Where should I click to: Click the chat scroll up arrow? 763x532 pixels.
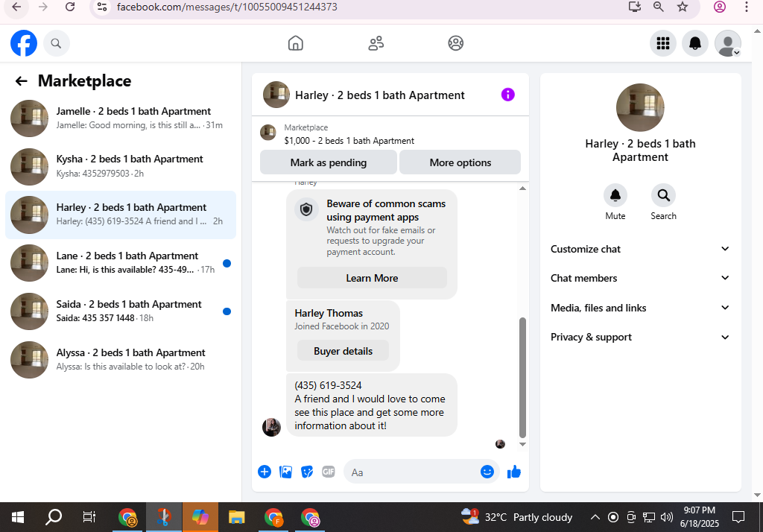[x=522, y=189]
